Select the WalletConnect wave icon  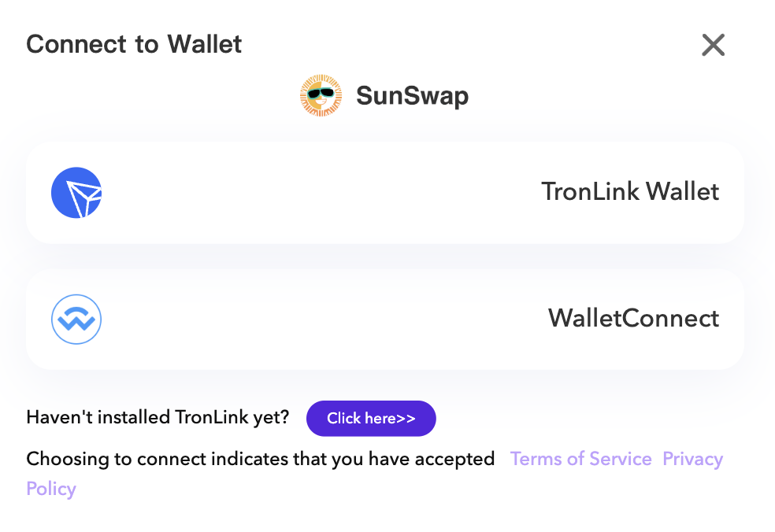click(x=76, y=319)
